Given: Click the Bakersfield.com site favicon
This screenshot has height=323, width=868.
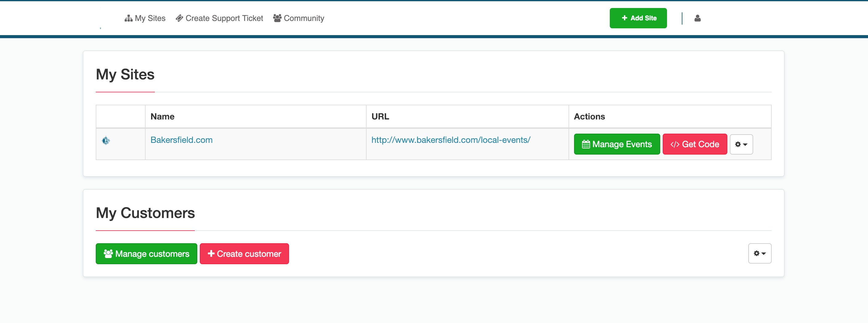Looking at the screenshot, I should (x=106, y=140).
